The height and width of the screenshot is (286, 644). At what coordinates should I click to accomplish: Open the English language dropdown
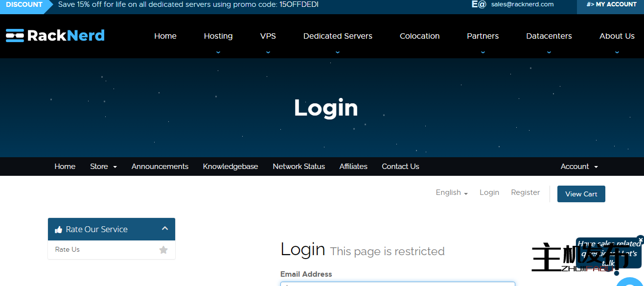click(452, 192)
